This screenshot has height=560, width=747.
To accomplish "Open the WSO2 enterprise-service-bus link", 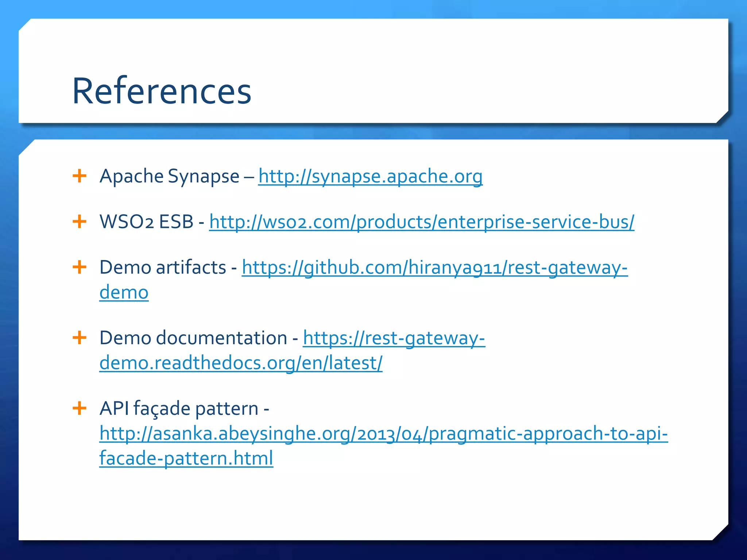I will pyautogui.click(x=422, y=222).
